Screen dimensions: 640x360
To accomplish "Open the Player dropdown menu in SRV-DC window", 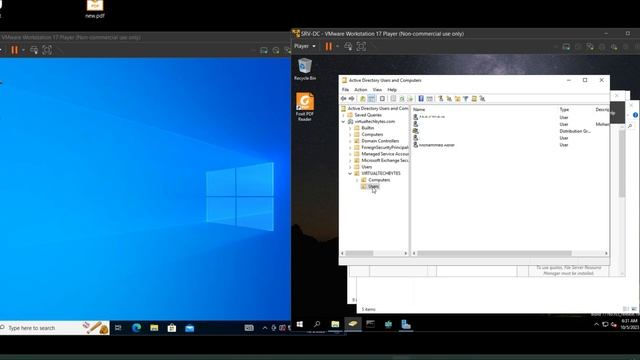I will 305,46.
